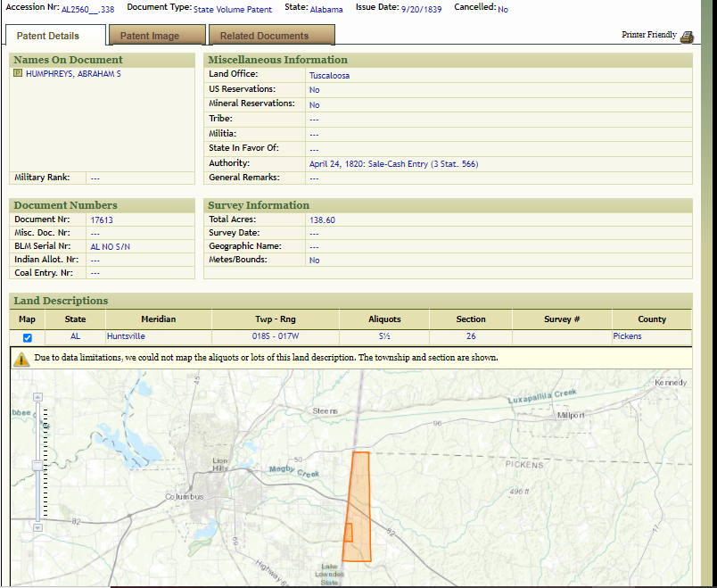Click Columbus city label on the map
This screenshot has height=588, width=717.
tap(184, 497)
